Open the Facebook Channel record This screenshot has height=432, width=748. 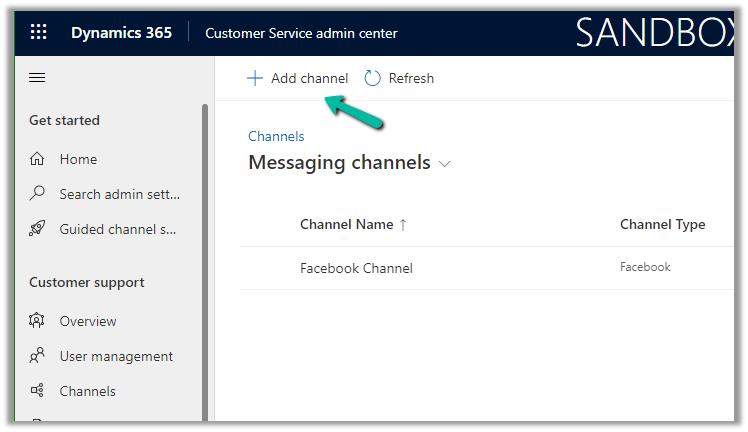click(x=356, y=268)
